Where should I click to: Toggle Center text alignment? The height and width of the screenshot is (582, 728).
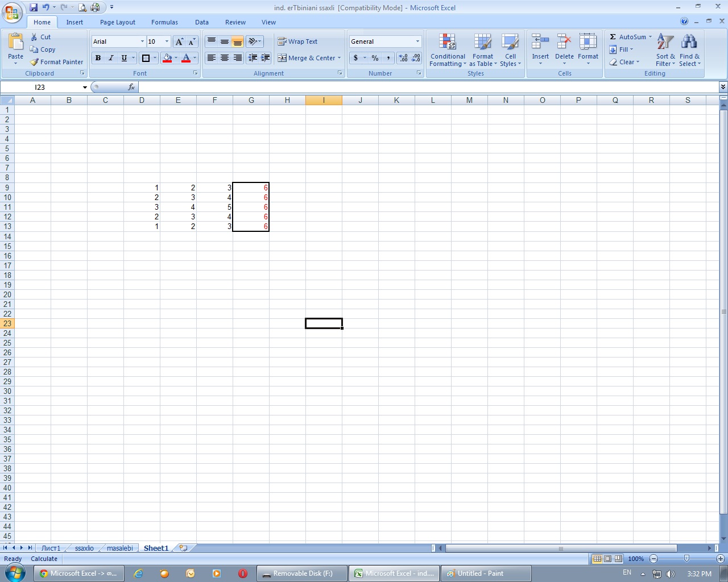(225, 58)
